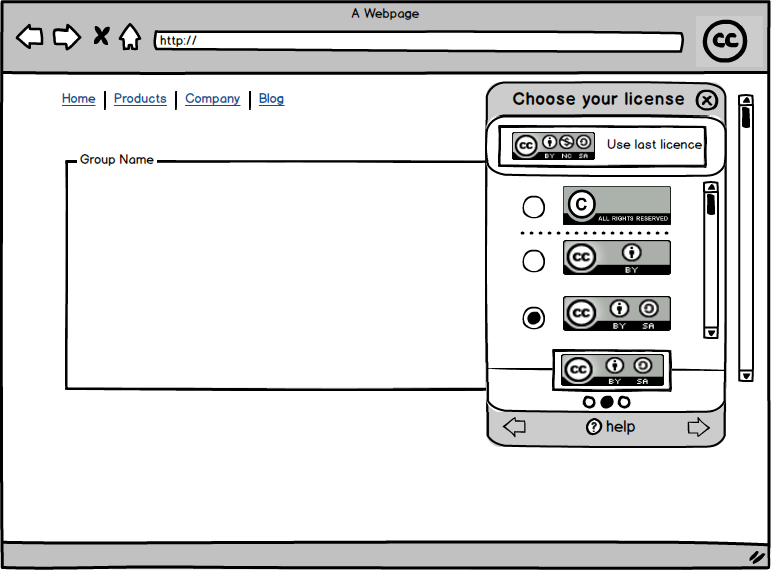The image size is (771, 570).
Task: Click the right arrow in license panel footer
Action: 698,427
